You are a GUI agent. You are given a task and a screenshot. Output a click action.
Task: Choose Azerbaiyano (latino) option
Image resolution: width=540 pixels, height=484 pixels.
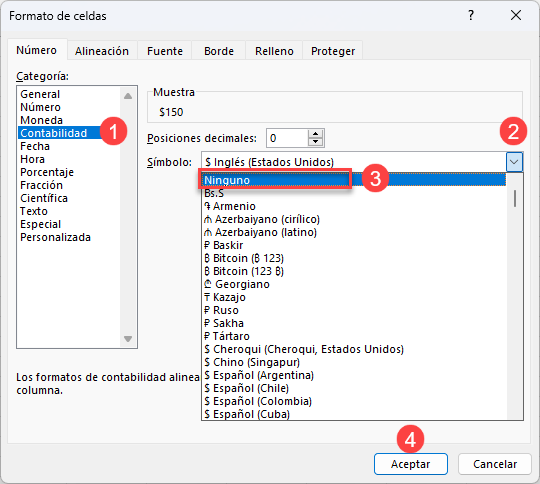coord(354,232)
